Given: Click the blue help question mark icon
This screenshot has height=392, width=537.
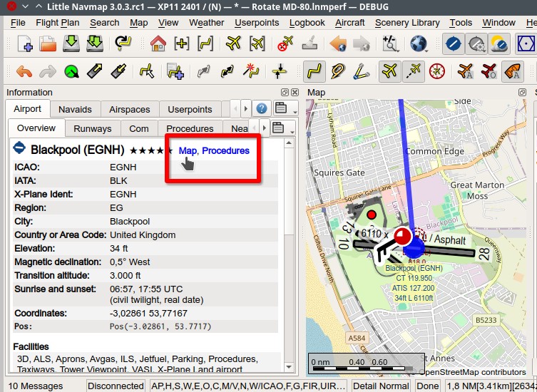Looking at the screenshot, I should 262,109.
